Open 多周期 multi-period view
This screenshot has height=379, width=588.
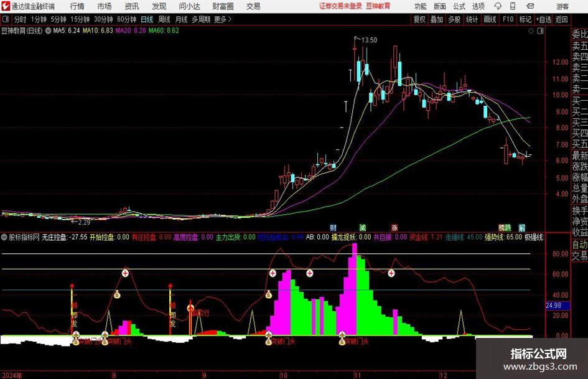201,19
